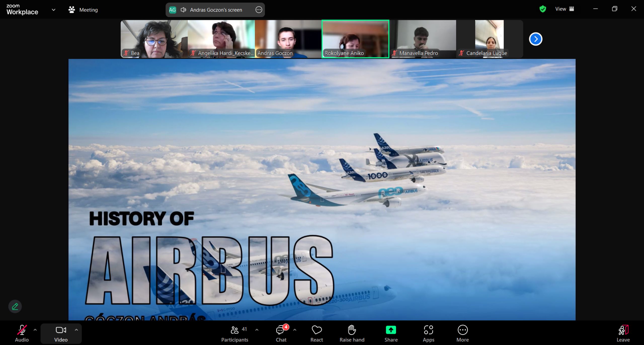Viewport: 644px width, 345px height.
Task: Click Zoom Workplace logo
Action: 22,10
